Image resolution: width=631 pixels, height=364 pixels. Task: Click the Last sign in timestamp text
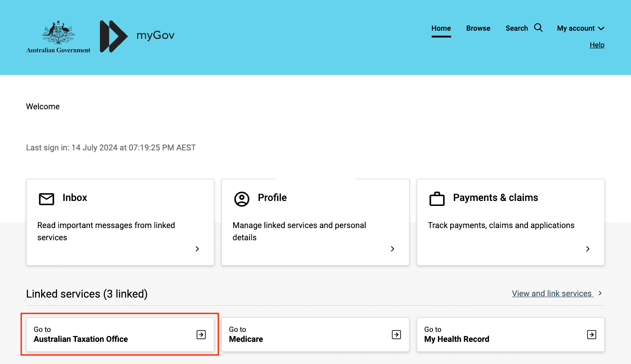[111, 148]
